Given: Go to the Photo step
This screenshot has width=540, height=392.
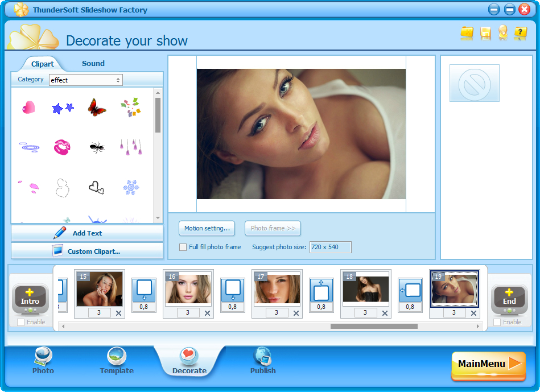Looking at the screenshot, I should (x=43, y=361).
